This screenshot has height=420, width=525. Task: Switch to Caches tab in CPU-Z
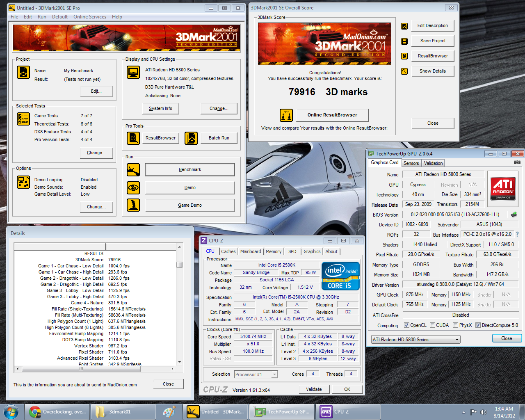coord(228,252)
